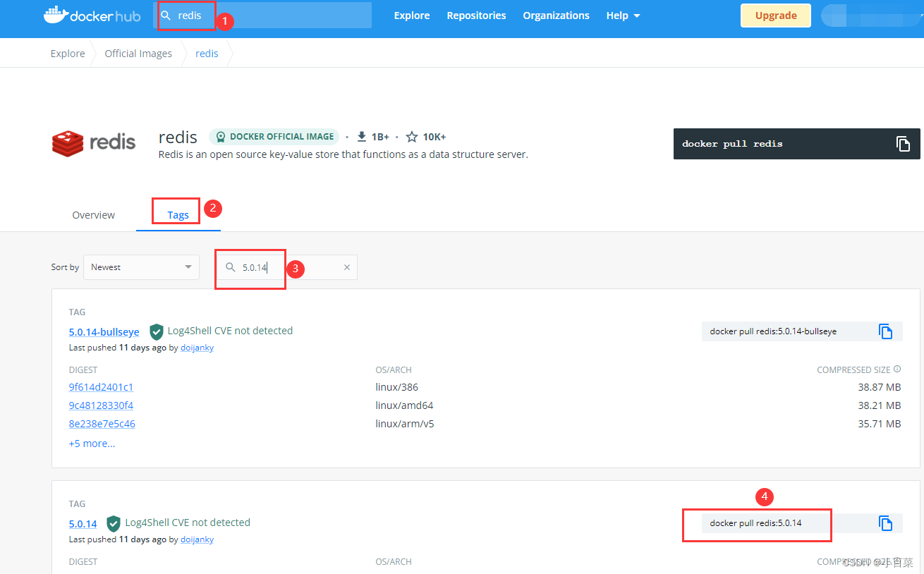Click the Docker Official Image badge icon
The height and width of the screenshot is (574, 924).
click(221, 137)
